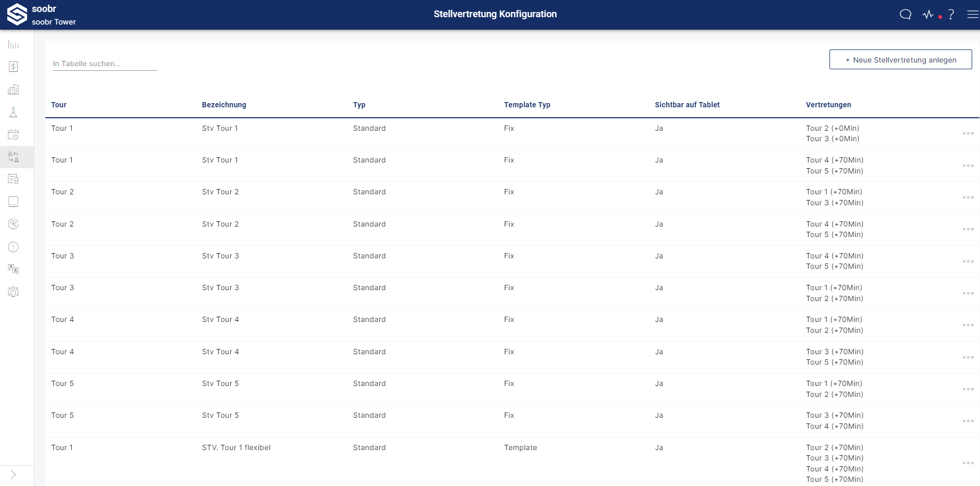Open three-dot menu for STV. Tour 1 flexibel
The image size is (980, 486).
[x=968, y=463]
